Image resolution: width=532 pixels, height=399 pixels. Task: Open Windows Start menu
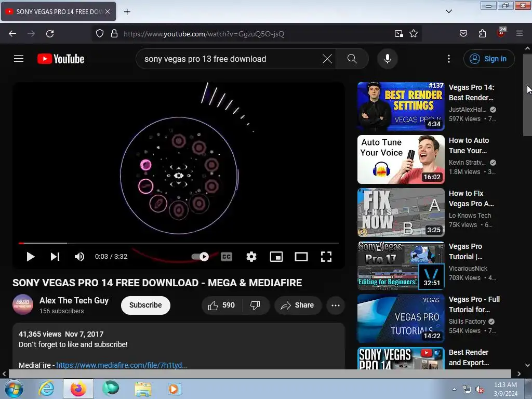tap(14, 389)
